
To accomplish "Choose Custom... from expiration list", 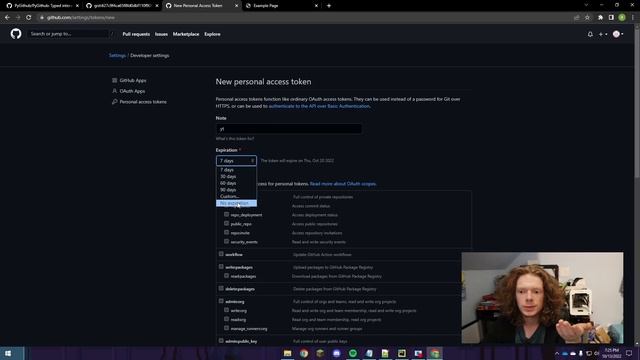I will click(x=236, y=196).
